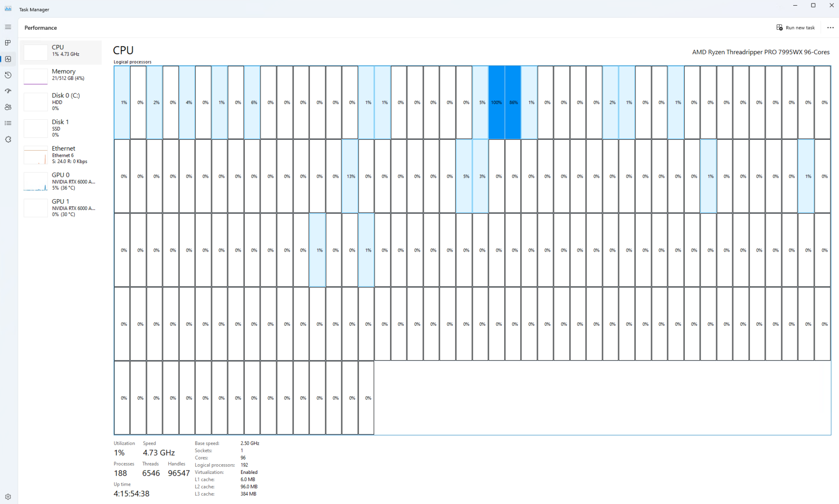The width and height of the screenshot is (839, 504).
Task: Open the More options ellipsis menu
Action: [x=831, y=28]
